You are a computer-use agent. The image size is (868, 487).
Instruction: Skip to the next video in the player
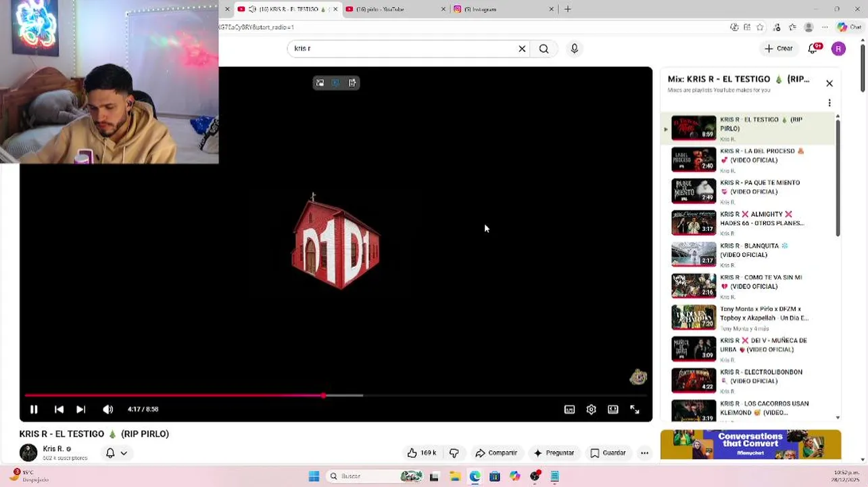[x=80, y=409]
